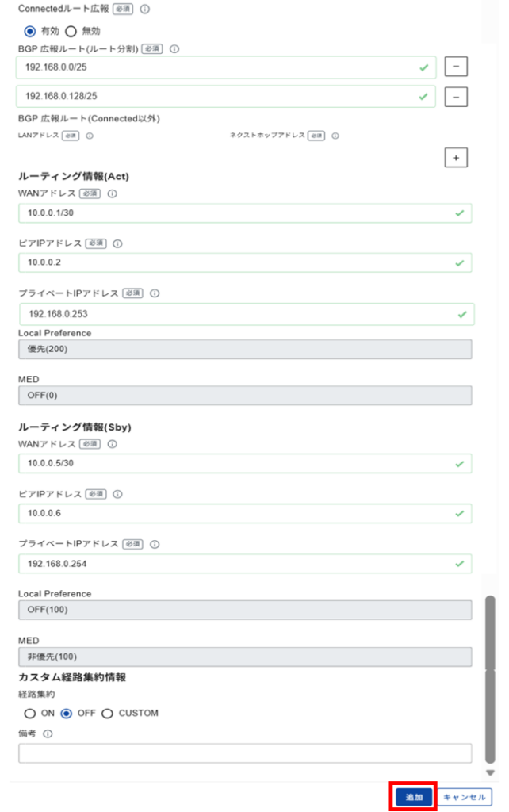Click the キャンセル button
The height and width of the screenshot is (812, 509).
[465, 797]
